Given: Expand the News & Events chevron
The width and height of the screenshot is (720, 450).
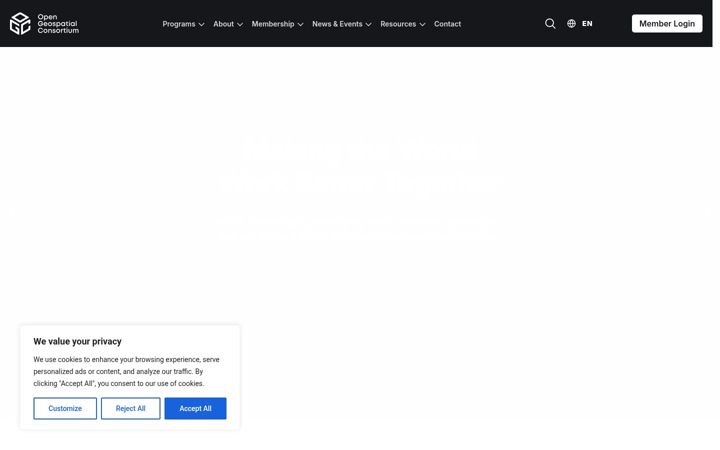Looking at the screenshot, I should point(368,24).
